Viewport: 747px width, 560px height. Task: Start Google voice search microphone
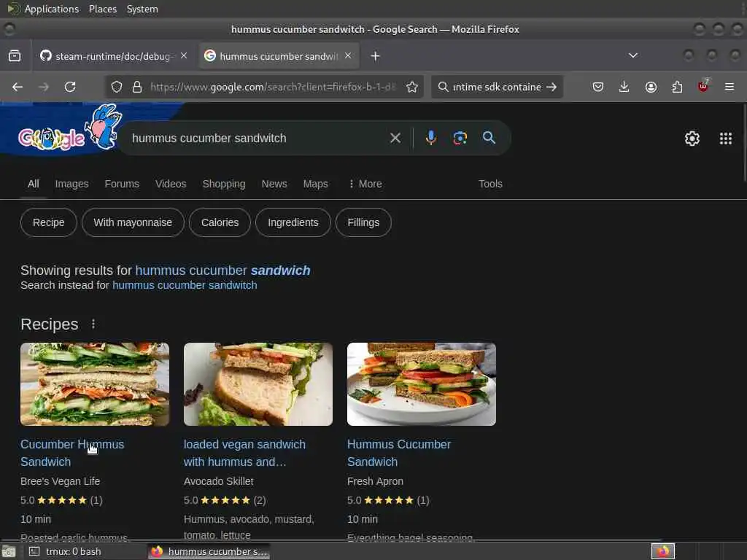[x=430, y=138]
